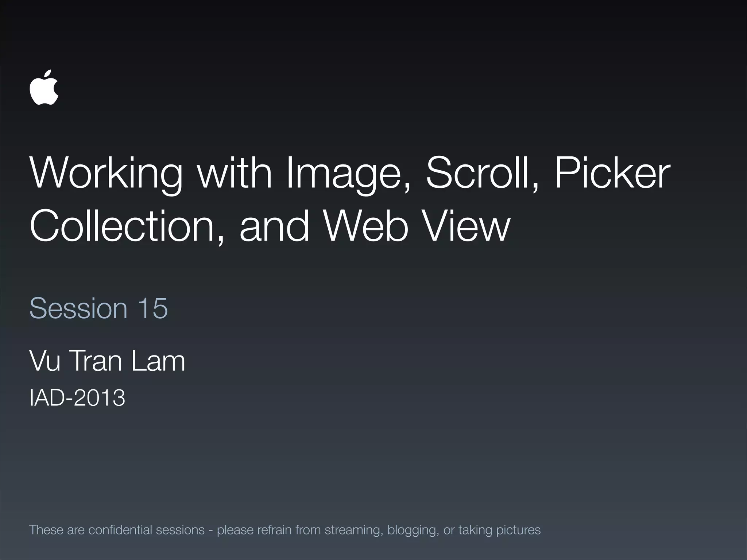The height and width of the screenshot is (560, 747).
Task: Select the title line "Collection, and Web View"
Action: (270, 226)
